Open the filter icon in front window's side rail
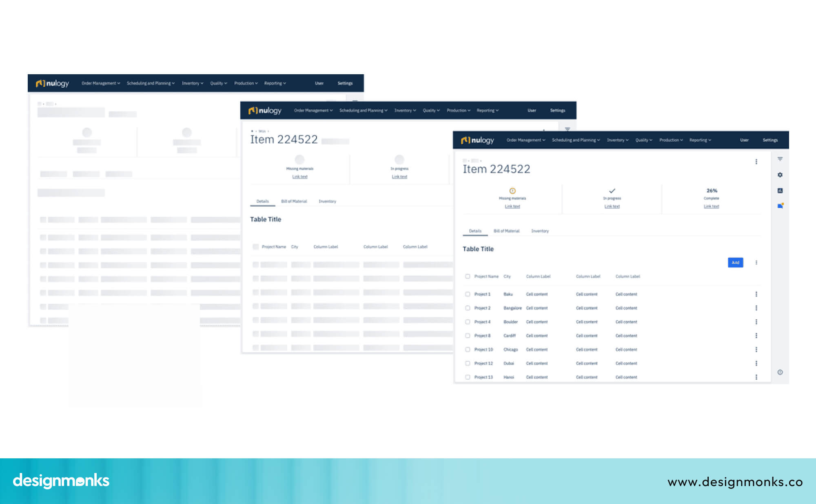 (780, 159)
